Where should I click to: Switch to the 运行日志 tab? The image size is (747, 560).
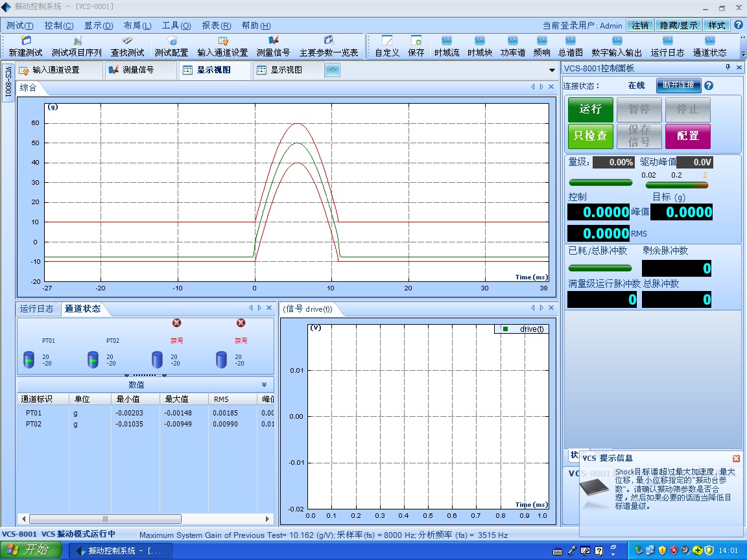click(37, 309)
